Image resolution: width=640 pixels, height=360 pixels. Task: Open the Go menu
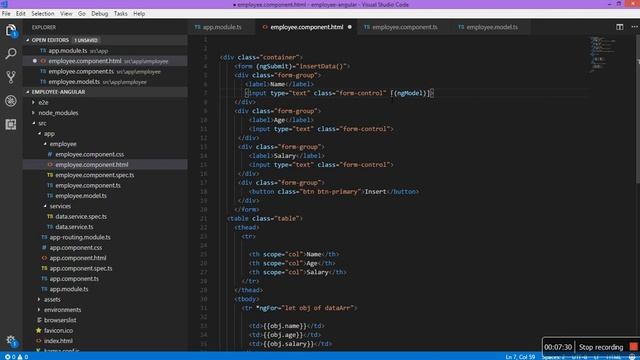82,13
